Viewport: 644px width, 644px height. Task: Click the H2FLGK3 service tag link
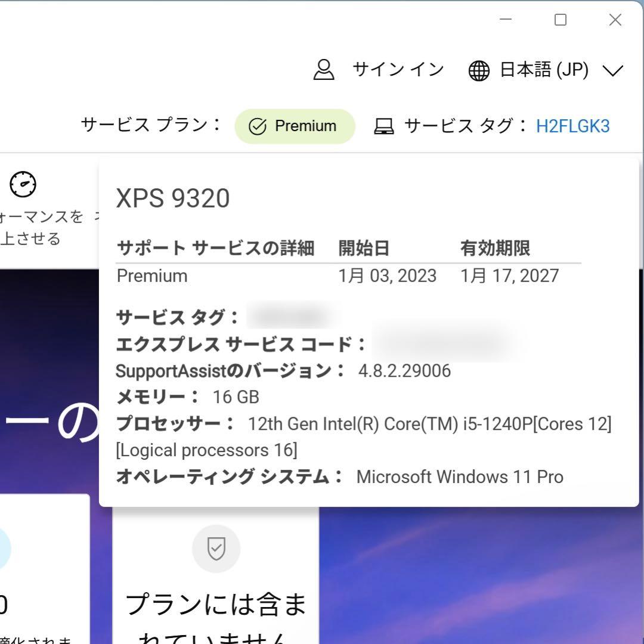pyautogui.click(x=571, y=126)
